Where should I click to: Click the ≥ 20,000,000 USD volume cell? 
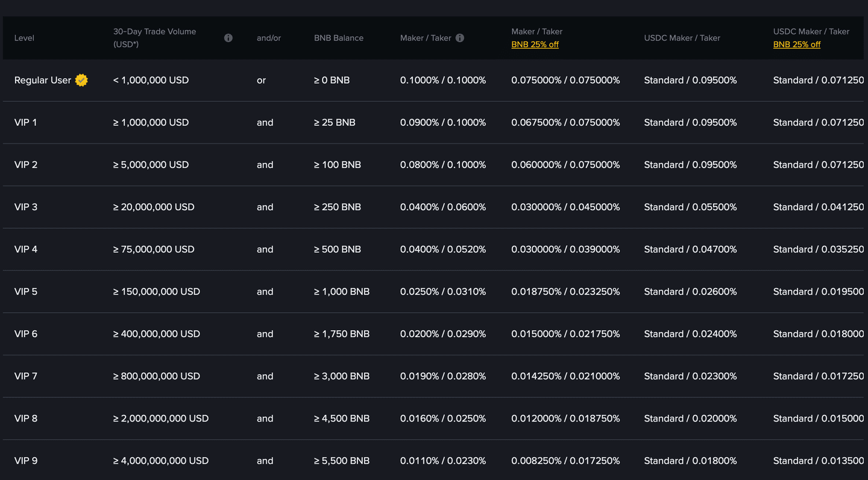click(154, 207)
